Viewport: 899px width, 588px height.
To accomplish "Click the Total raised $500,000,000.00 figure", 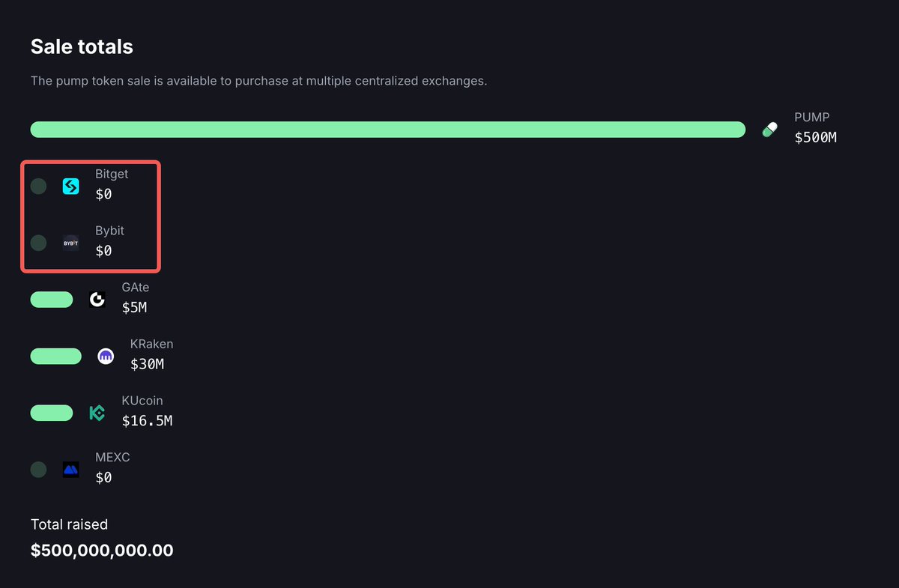I will pos(102,551).
